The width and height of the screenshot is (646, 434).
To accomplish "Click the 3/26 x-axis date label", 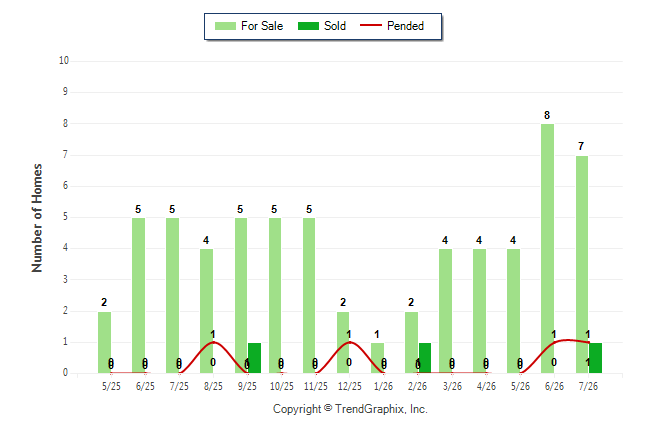I will click(452, 386).
